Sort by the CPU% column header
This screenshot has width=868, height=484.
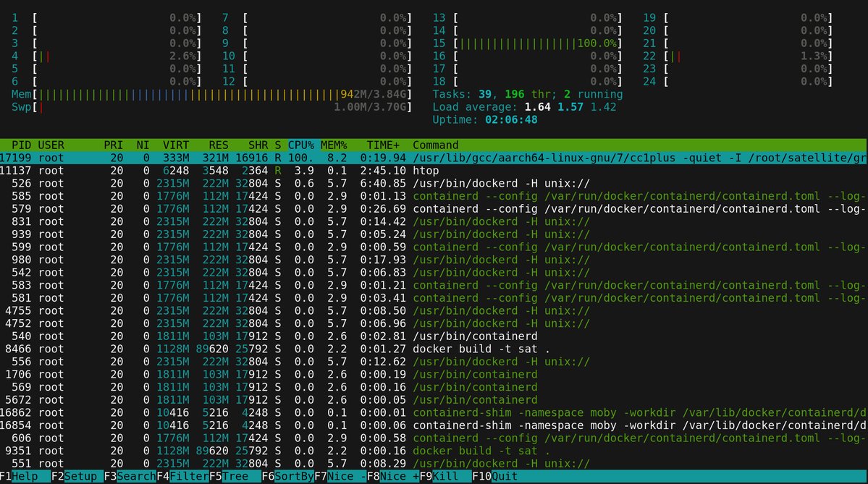(300, 145)
